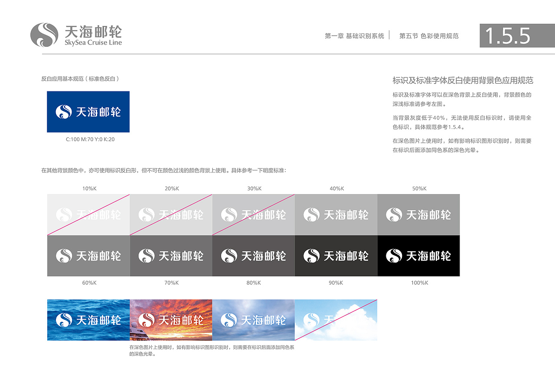
Task: Click the swirl logo icon in 60%K swatch
Action: [x=64, y=256]
